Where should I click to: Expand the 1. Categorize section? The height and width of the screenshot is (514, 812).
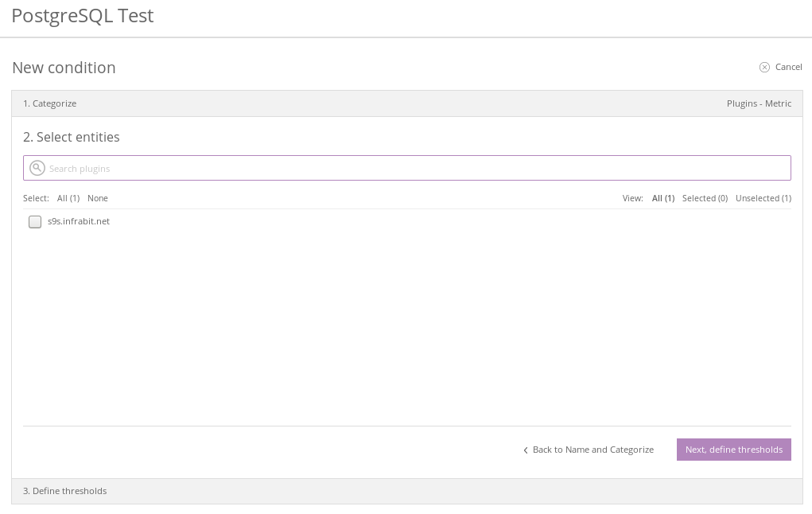coord(407,103)
